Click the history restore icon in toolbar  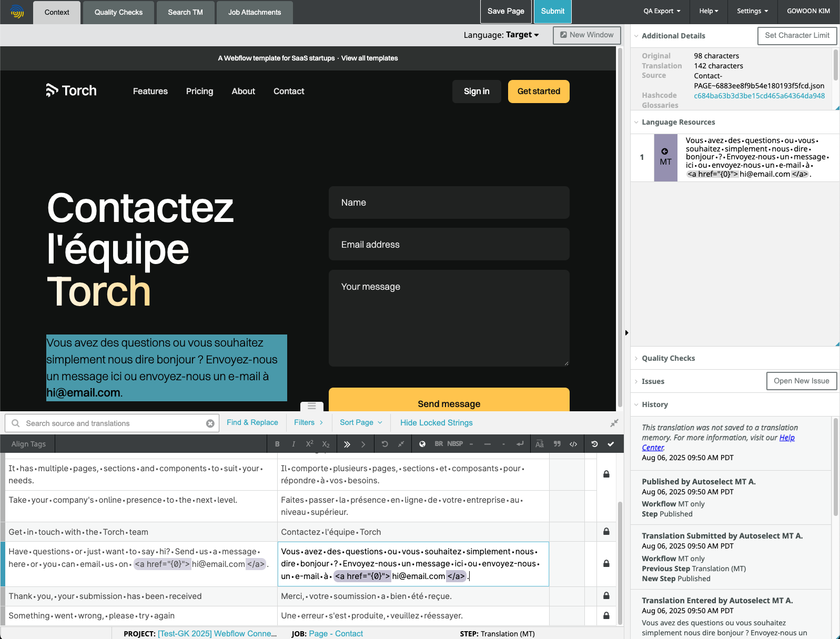[594, 444]
